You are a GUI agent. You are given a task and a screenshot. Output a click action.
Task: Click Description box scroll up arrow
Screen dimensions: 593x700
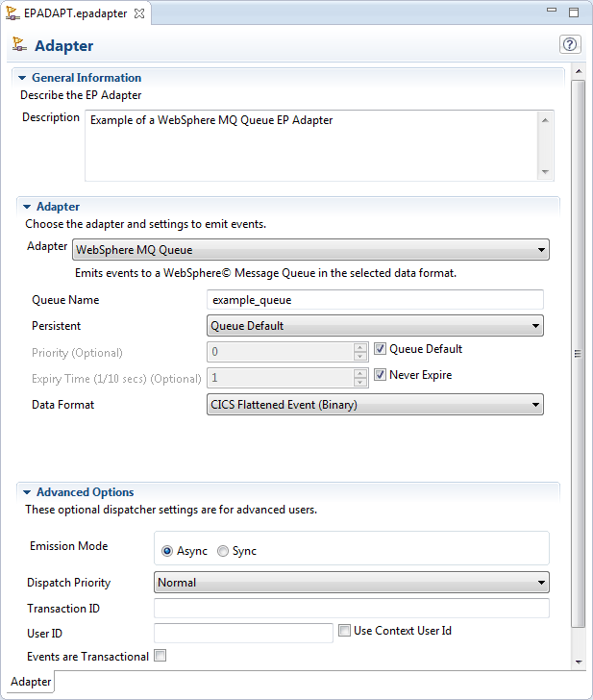pyautogui.click(x=545, y=120)
